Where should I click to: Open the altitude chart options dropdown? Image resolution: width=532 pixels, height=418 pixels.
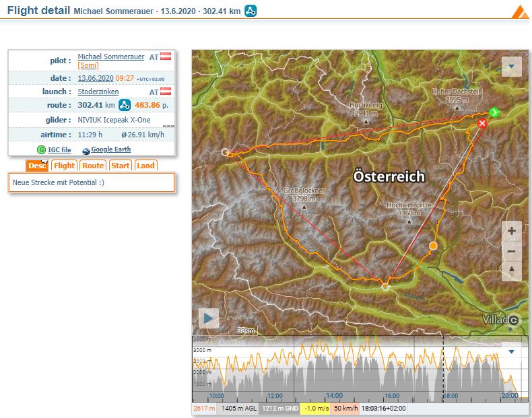pos(510,351)
